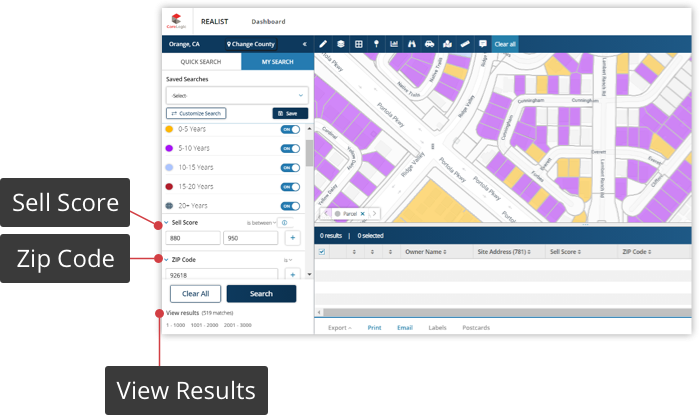View results range 2001 - 3000
The image size is (700, 415).
click(238, 325)
